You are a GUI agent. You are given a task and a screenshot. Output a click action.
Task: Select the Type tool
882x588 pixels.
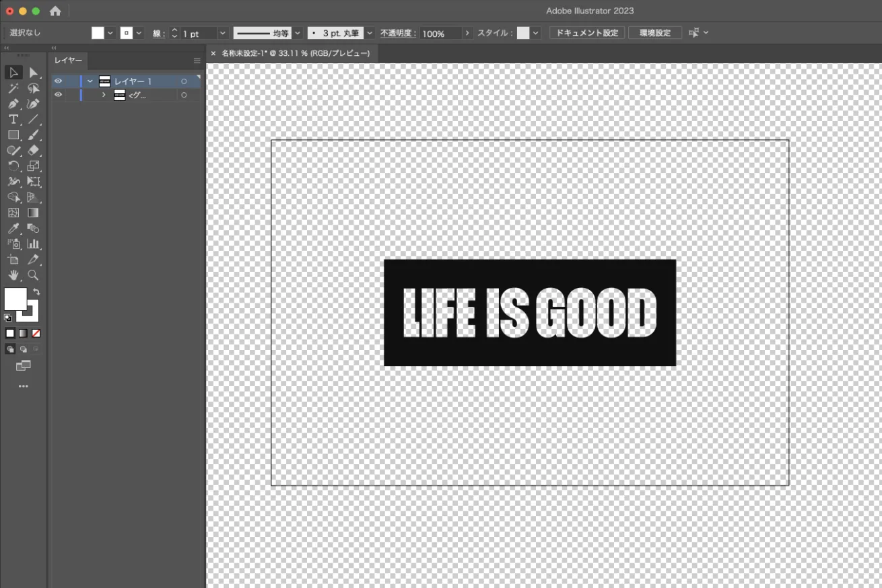click(x=13, y=119)
